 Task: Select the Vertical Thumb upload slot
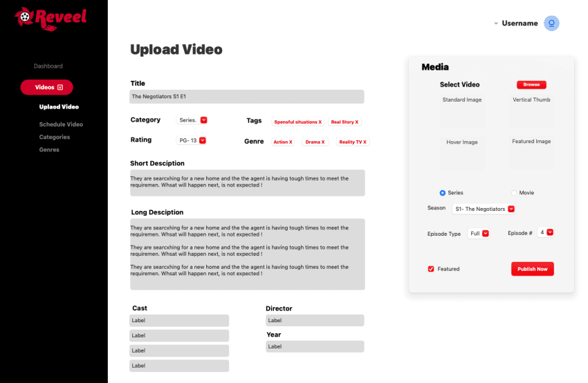[x=531, y=111]
